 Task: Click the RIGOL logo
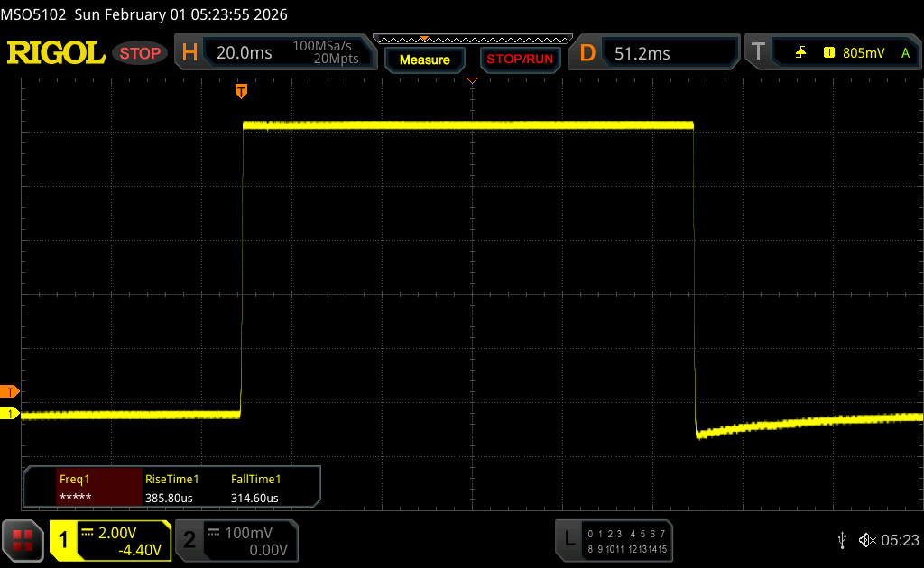[x=56, y=53]
